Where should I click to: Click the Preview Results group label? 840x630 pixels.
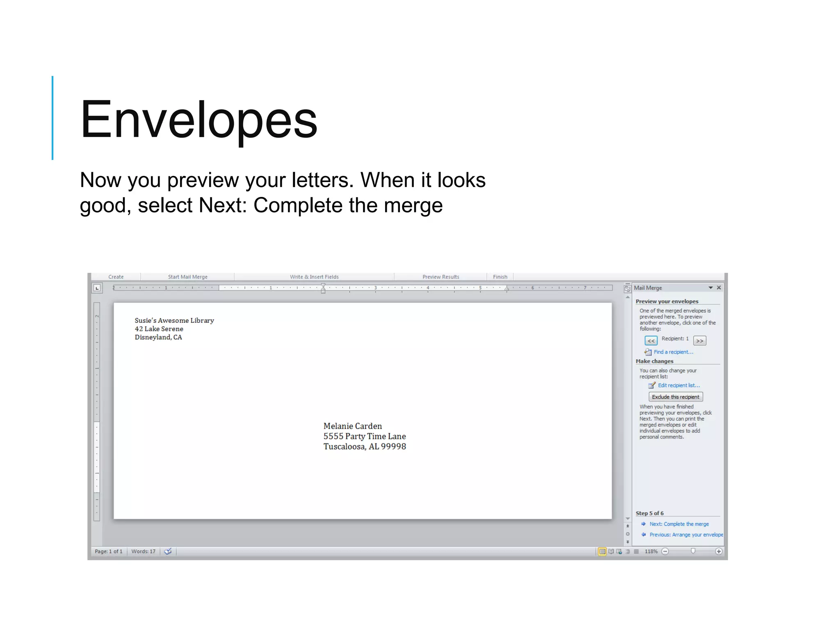pyautogui.click(x=441, y=277)
